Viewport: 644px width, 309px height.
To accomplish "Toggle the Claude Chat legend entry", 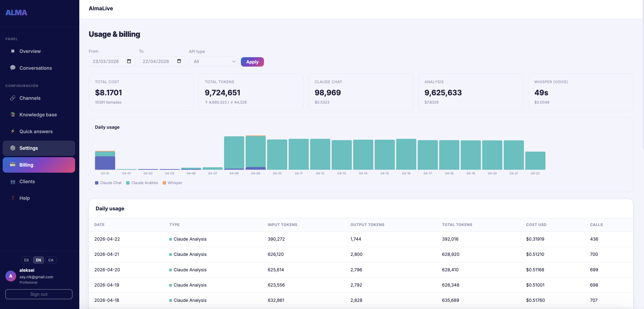I will (108, 183).
